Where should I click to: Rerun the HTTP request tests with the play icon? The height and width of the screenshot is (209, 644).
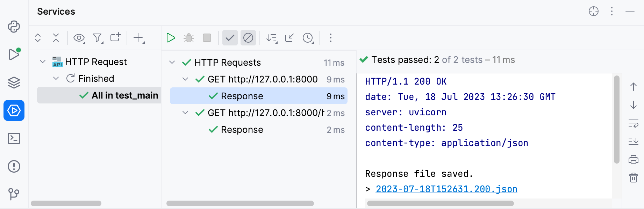point(171,38)
